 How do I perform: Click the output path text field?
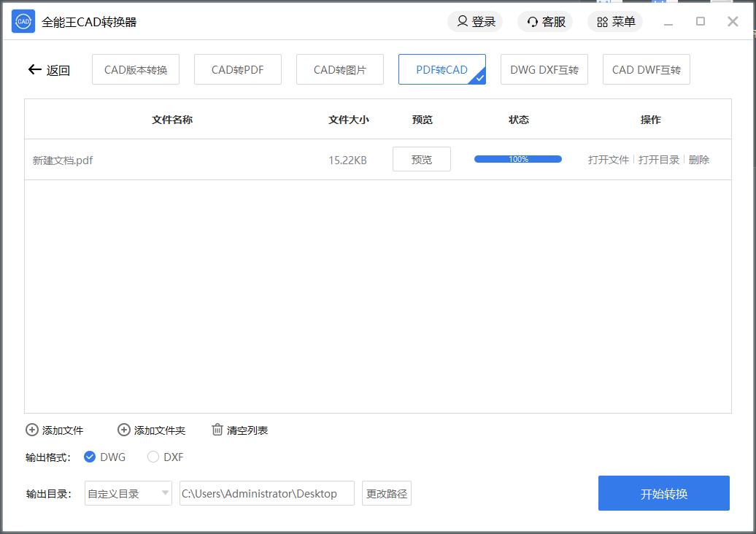(267, 494)
